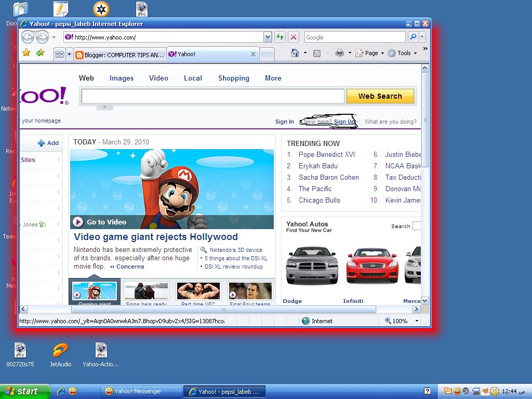Expand the toolbar overflow chevron
This screenshot has height=399, width=532.
pyautogui.click(x=425, y=49)
